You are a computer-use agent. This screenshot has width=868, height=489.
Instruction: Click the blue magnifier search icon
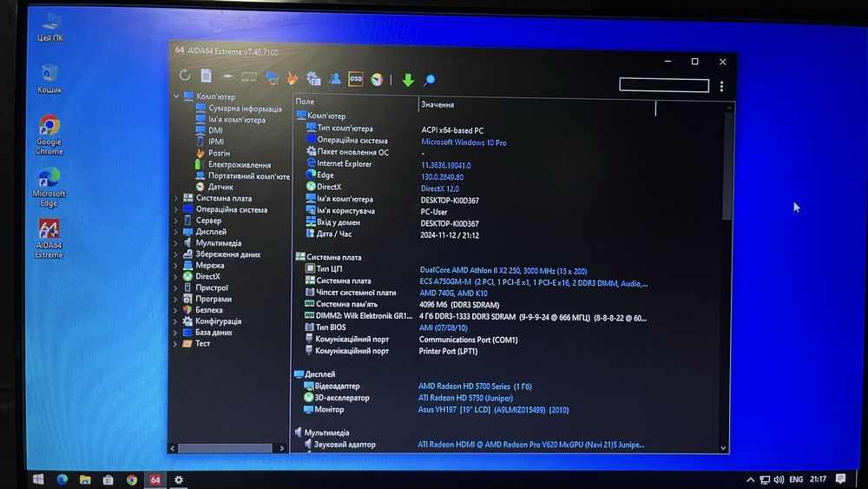tap(429, 81)
